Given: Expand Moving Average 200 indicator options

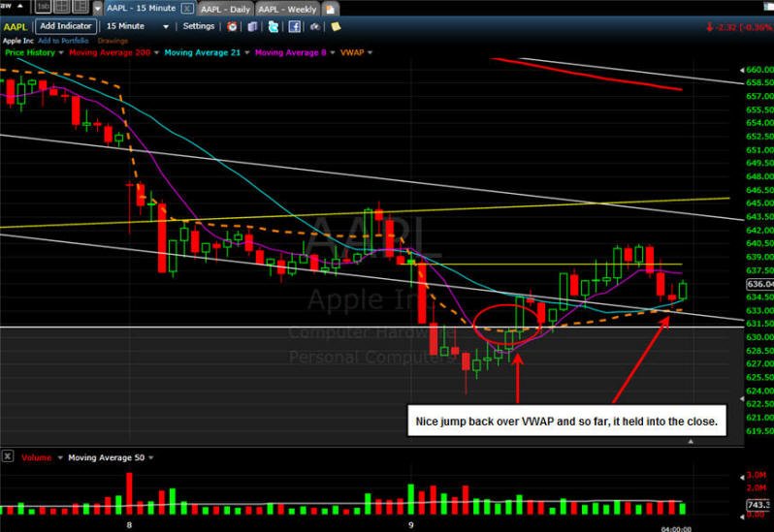Looking at the screenshot, I should [156, 52].
